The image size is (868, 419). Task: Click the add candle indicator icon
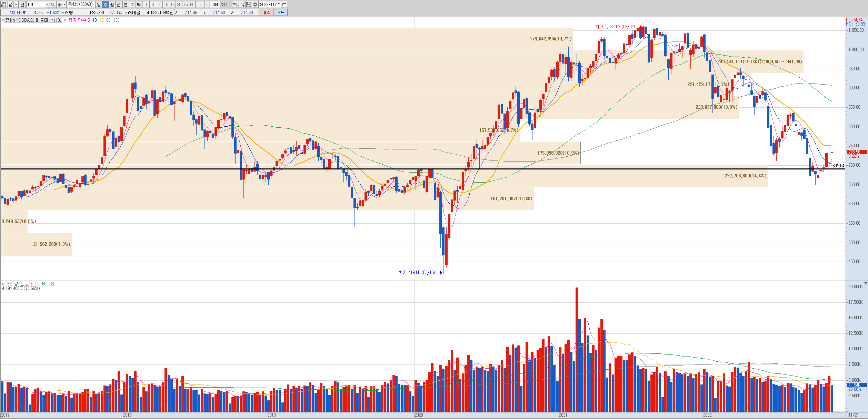[235, 4]
